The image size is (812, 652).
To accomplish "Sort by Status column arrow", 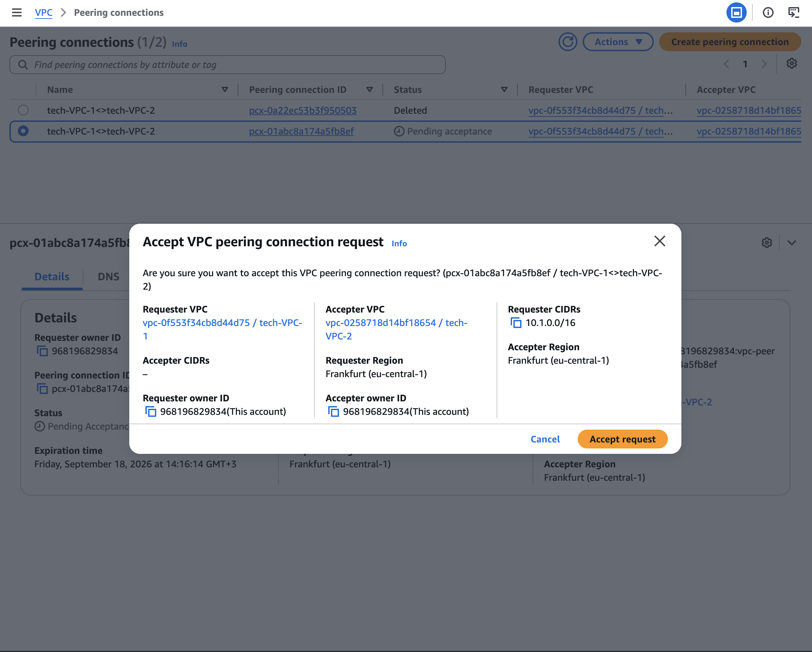I will click(504, 89).
